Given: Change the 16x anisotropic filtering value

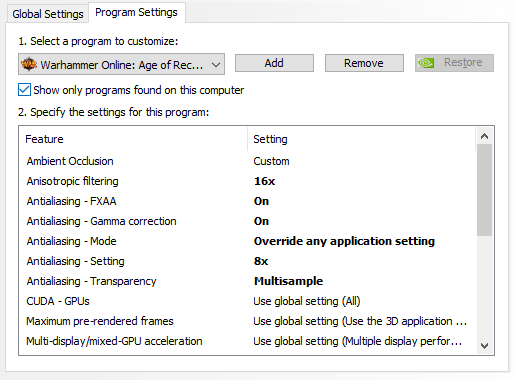Looking at the screenshot, I should tap(264, 181).
